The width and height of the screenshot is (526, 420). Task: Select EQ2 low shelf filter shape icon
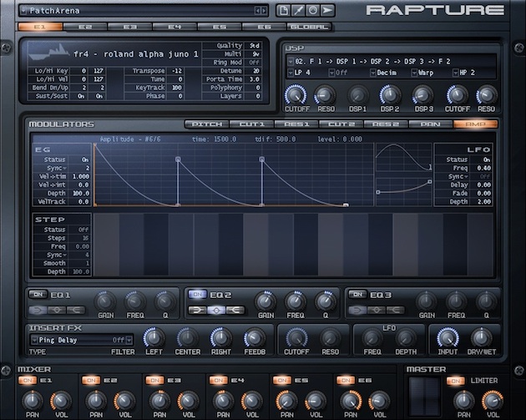pos(197,310)
